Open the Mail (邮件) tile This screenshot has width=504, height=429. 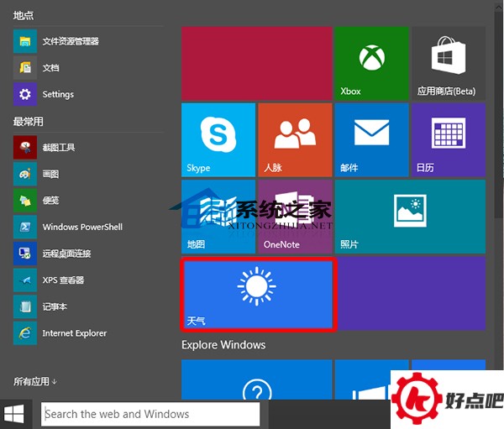(x=371, y=140)
